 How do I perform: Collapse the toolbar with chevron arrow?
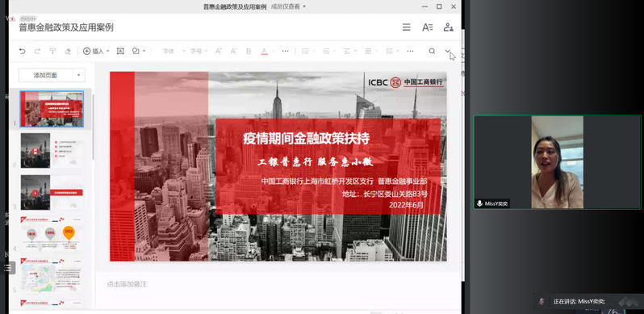coord(448,51)
